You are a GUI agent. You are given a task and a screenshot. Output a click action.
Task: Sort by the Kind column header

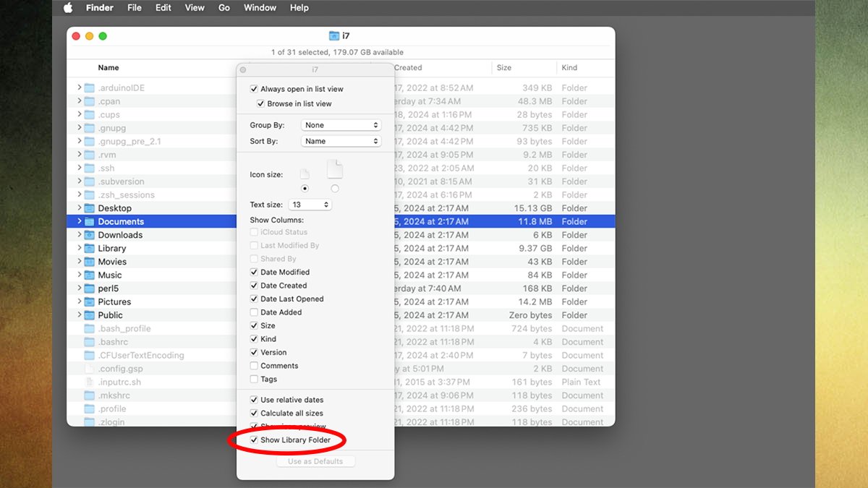[x=569, y=68]
